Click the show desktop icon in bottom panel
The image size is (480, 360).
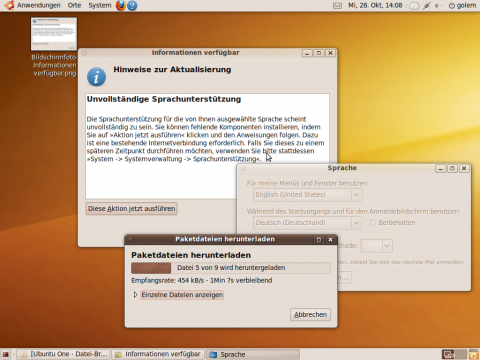(x=6, y=354)
